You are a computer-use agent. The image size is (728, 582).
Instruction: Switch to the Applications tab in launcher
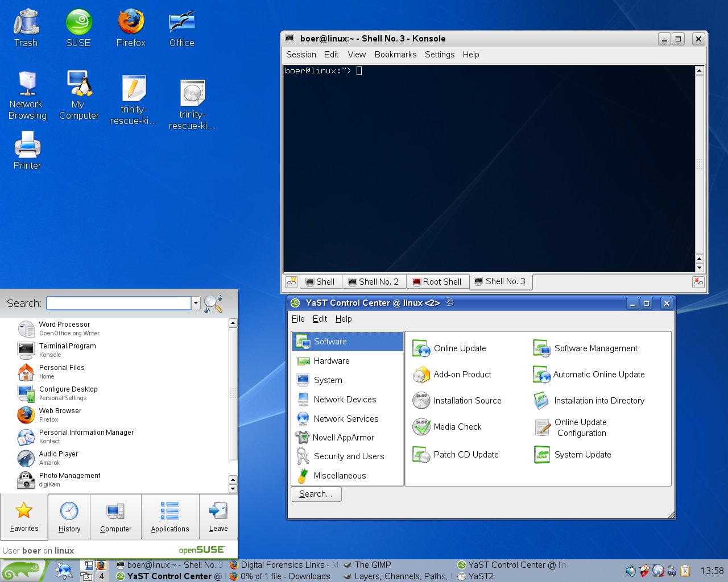click(x=170, y=517)
